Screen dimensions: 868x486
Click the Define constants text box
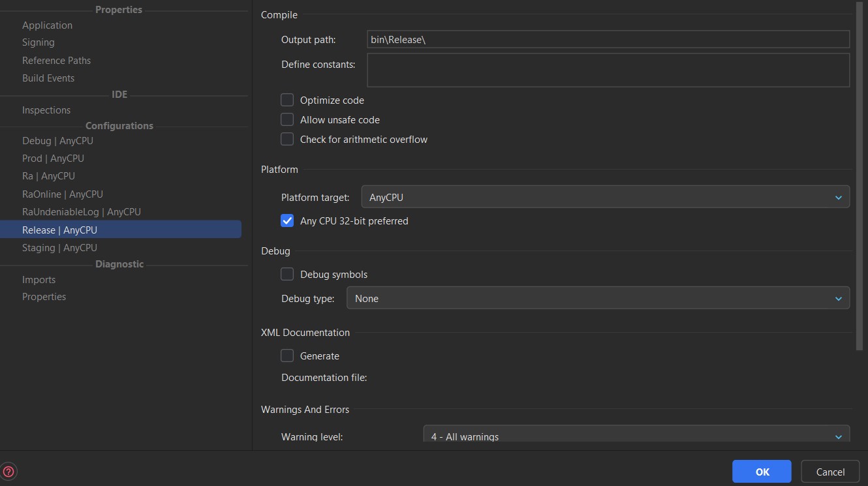[608, 70]
